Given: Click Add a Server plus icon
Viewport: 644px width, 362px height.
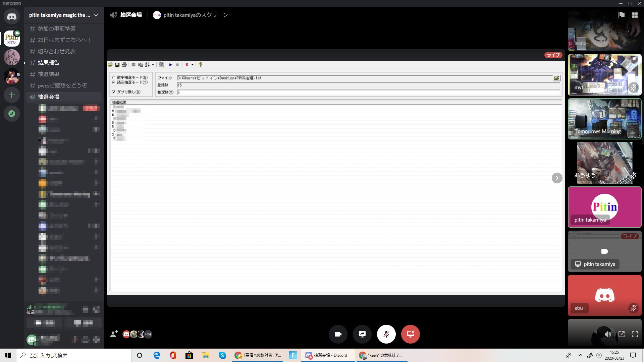Looking at the screenshot, I should click(12, 95).
